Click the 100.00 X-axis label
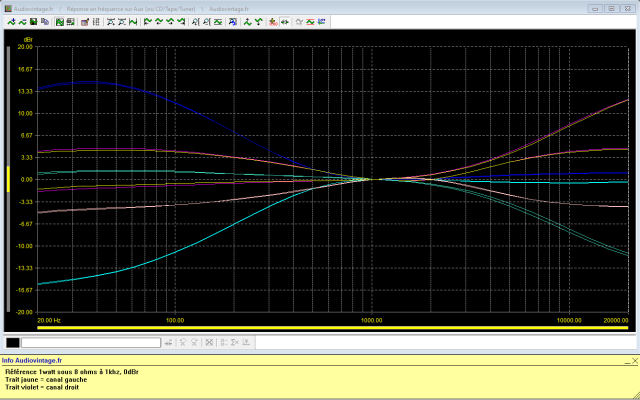Screen dimensions: 640x400 point(175,320)
